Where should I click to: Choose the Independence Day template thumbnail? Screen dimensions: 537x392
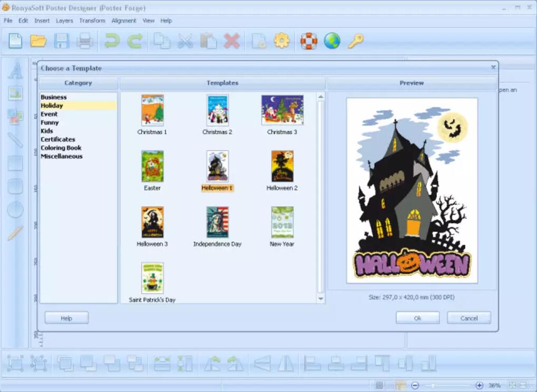click(x=218, y=222)
